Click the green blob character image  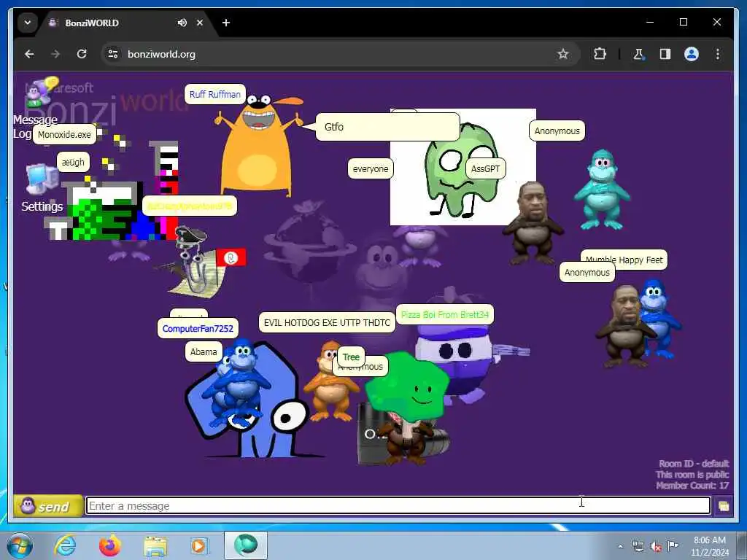click(461, 177)
